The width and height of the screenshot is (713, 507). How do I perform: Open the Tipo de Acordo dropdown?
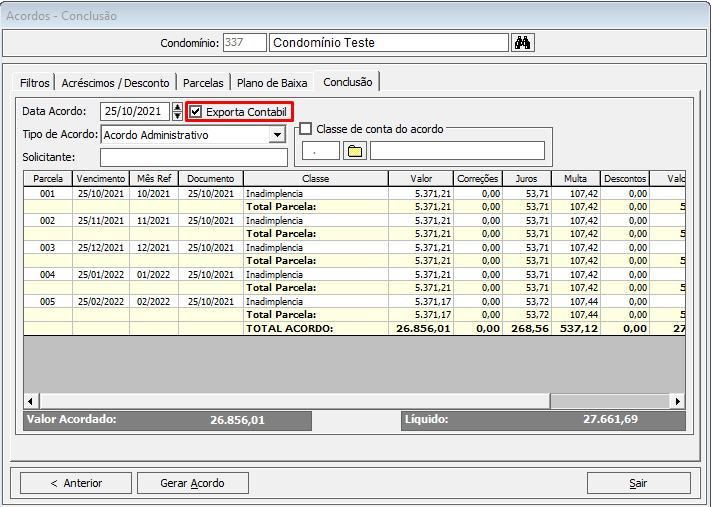277,135
